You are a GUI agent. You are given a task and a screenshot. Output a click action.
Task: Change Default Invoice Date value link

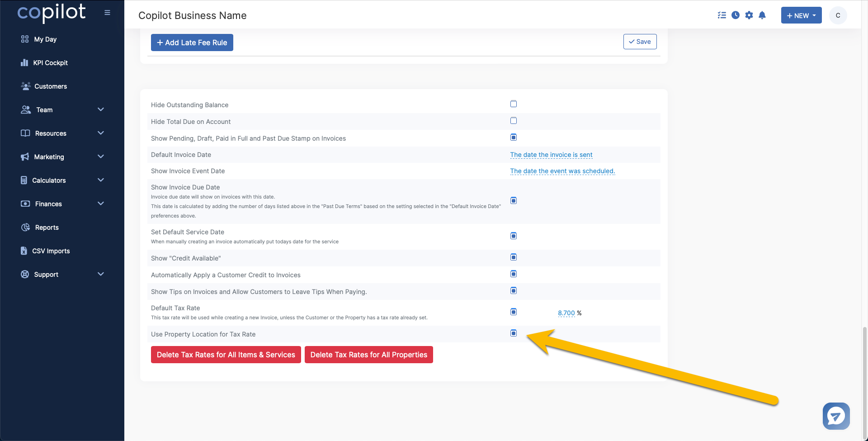click(551, 155)
